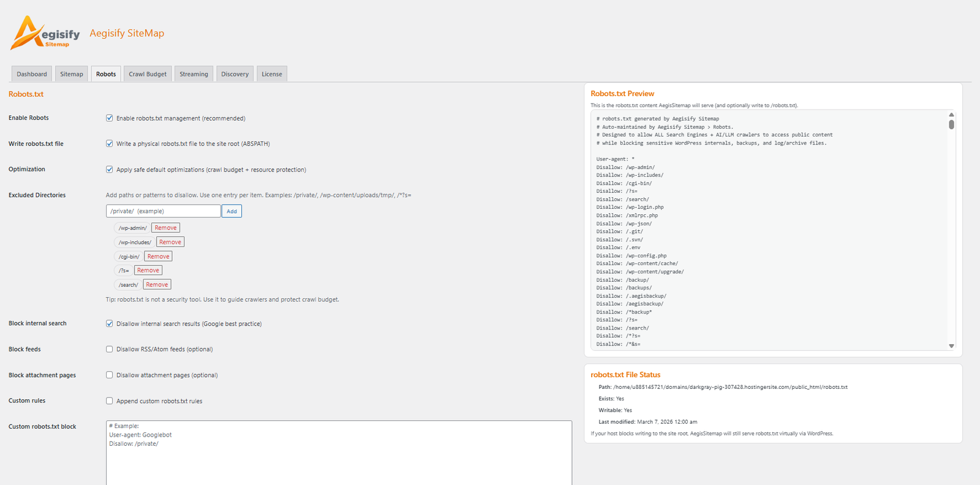Remove the /wp-admin/ excluded directory
This screenshot has width=980, height=485.
coord(165,228)
